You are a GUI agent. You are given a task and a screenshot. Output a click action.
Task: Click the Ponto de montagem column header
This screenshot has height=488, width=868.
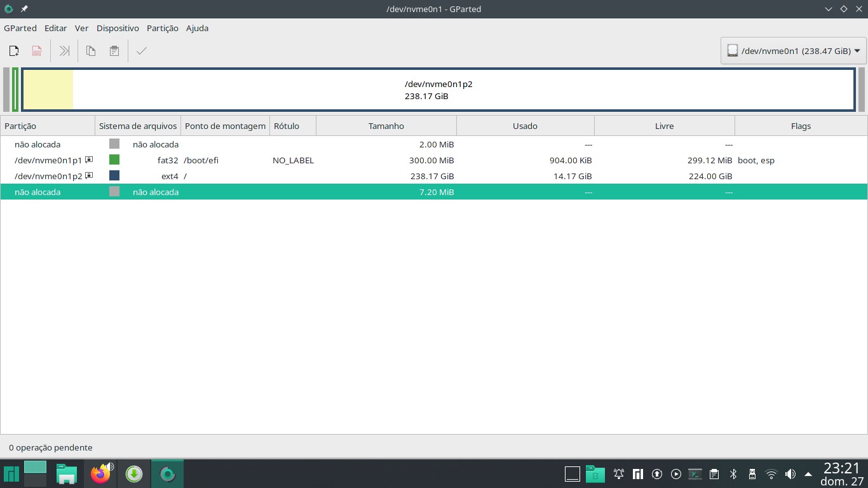(x=225, y=126)
